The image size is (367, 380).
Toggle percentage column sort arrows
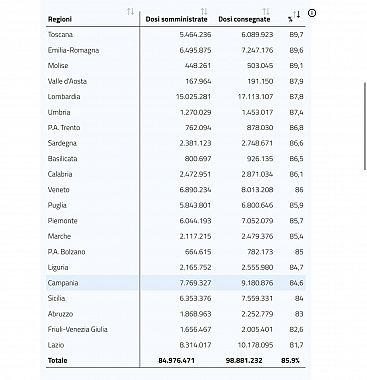pos(297,15)
